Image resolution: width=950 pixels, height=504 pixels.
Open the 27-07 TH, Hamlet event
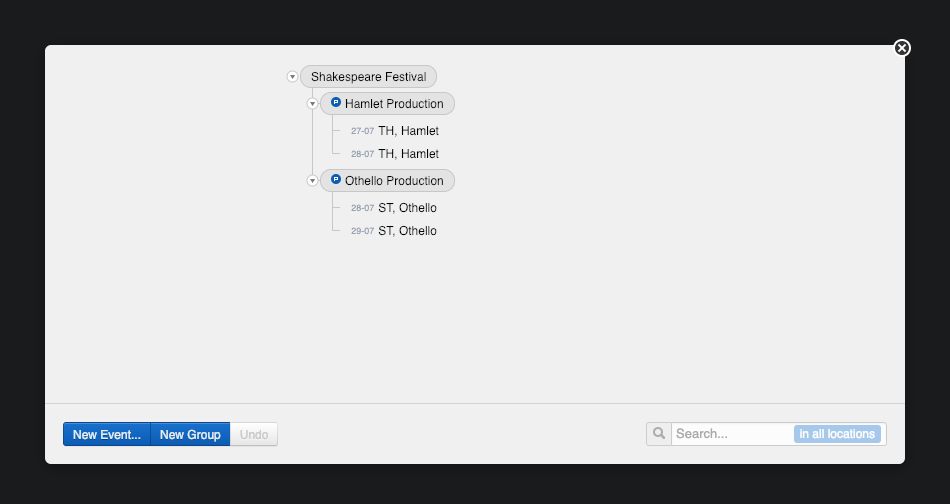pos(408,131)
